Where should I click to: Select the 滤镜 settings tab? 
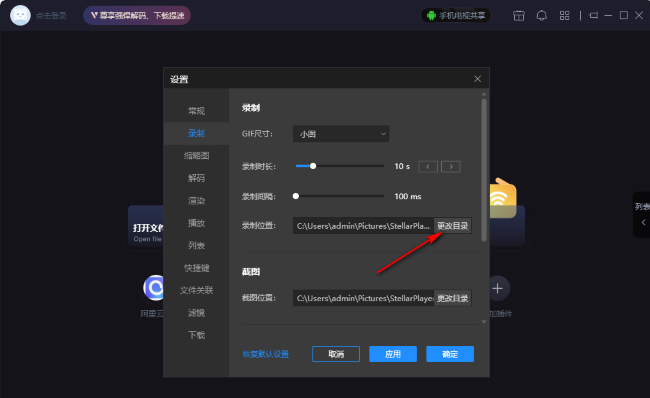tap(196, 313)
